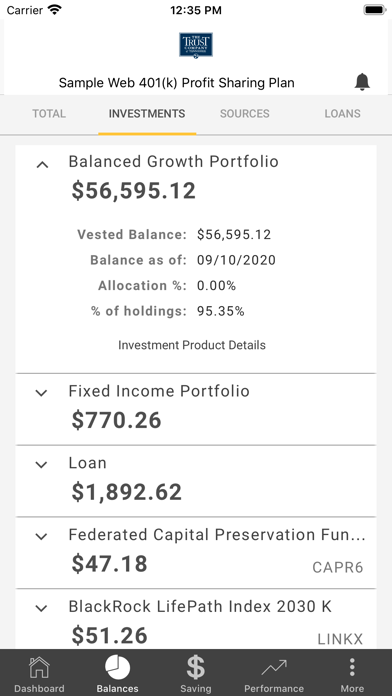This screenshot has height=696, width=392.
Task: Tap the Trust Company logo
Action: coord(196,45)
